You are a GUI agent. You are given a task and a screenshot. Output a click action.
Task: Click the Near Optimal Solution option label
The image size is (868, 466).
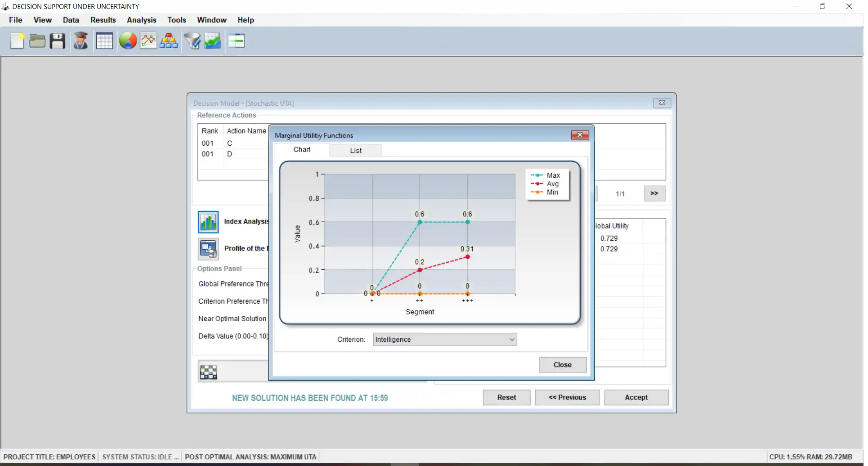click(233, 319)
